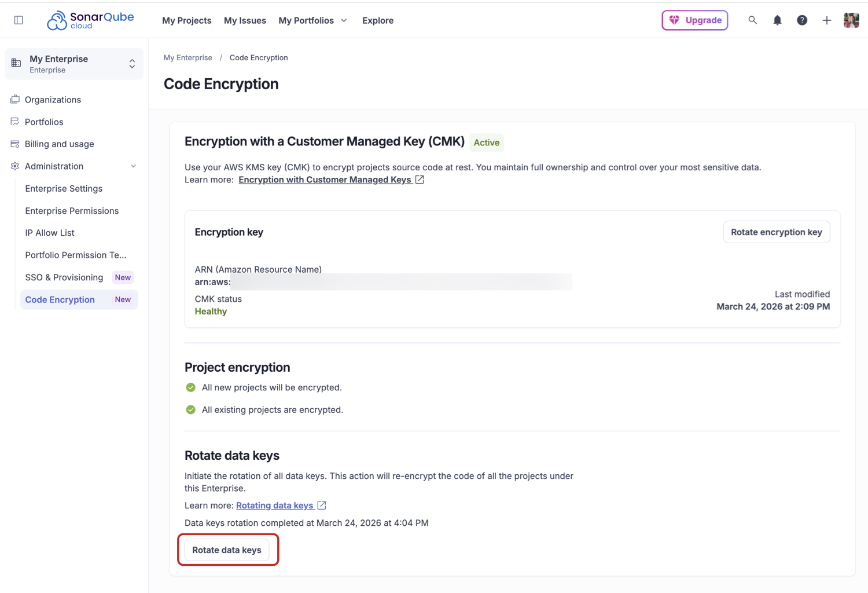
Task: Collapse the Administration section chevron
Action: (x=134, y=166)
